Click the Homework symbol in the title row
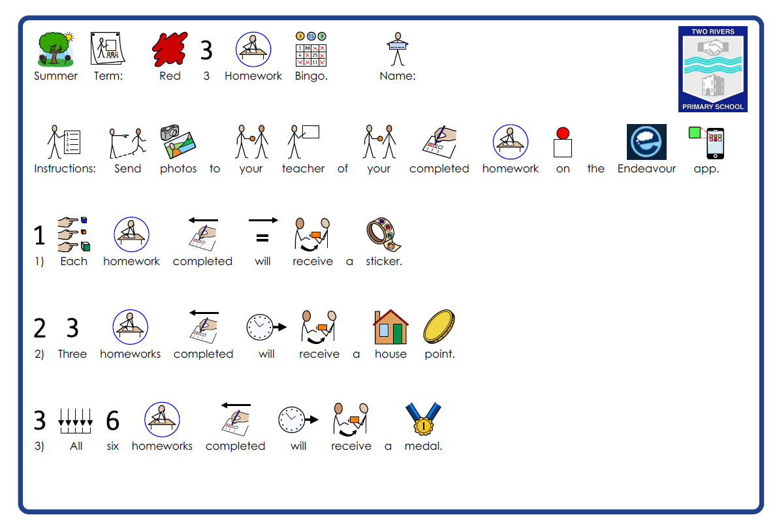777x532 pixels. 253,50
